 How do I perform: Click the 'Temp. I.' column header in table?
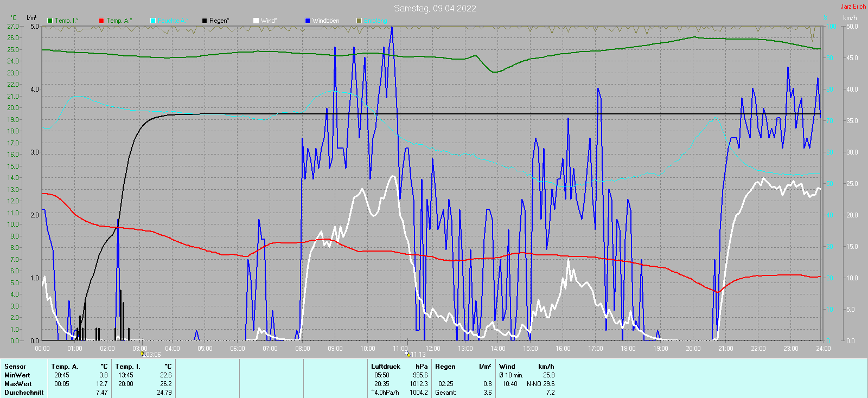127,367
